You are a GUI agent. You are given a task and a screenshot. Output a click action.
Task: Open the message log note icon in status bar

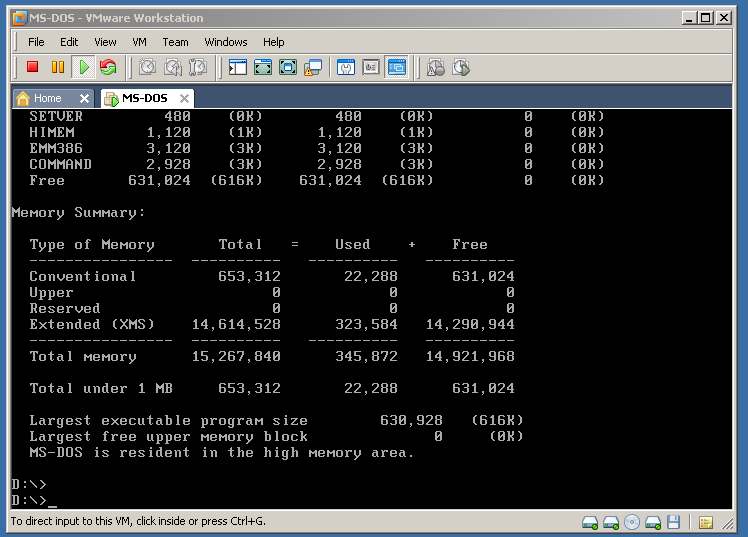(x=706, y=523)
